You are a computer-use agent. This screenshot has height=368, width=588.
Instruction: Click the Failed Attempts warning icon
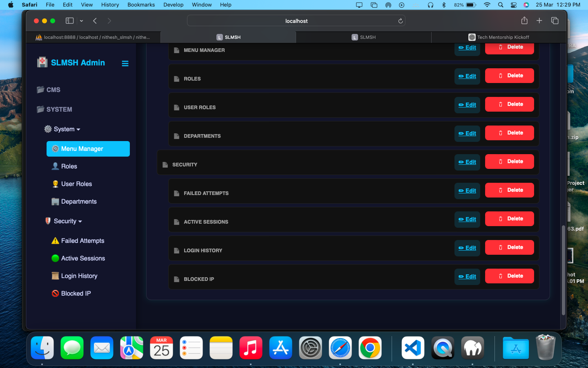point(55,240)
